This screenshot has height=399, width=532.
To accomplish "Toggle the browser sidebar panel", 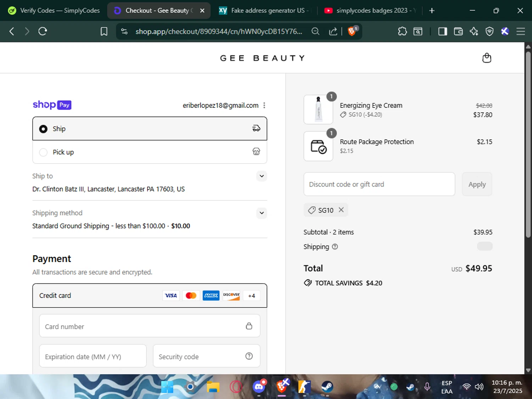I will coord(442,31).
